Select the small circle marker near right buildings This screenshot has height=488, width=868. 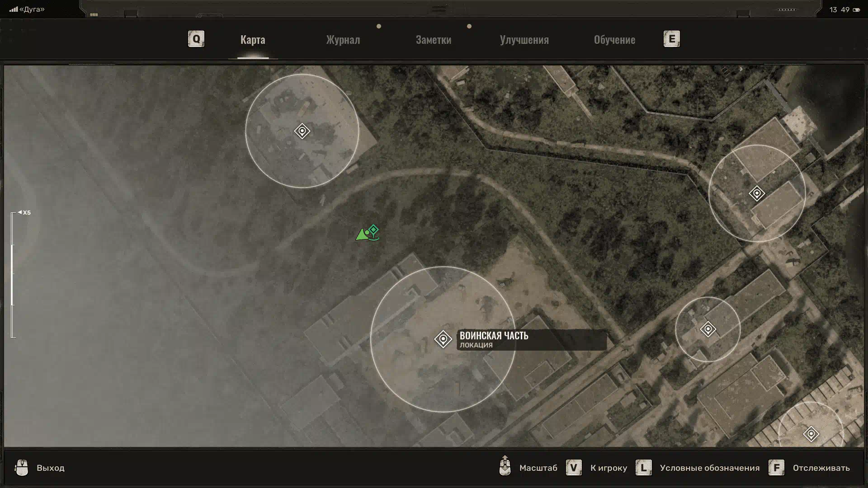pos(708,329)
